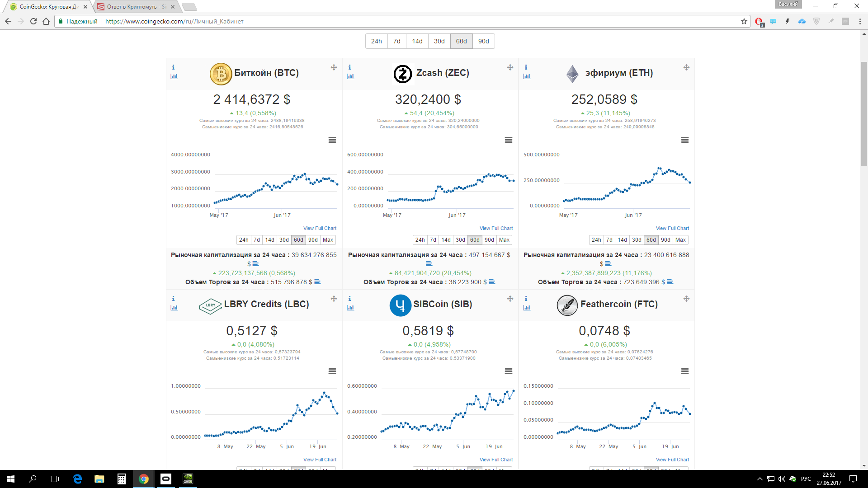868x488 pixels.
Task: Select the CoinGecko browser tab
Action: click(x=48, y=7)
